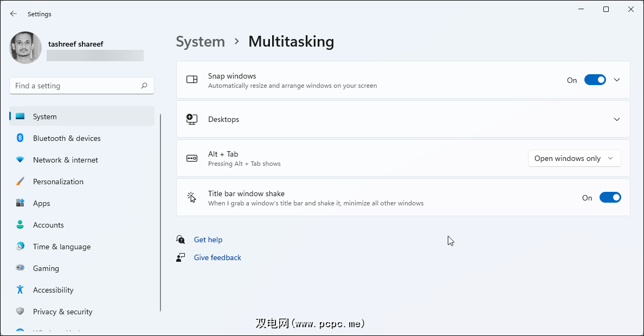Open Apps settings in sidebar
Screen dimensions: 644x336
(x=41, y=203)
